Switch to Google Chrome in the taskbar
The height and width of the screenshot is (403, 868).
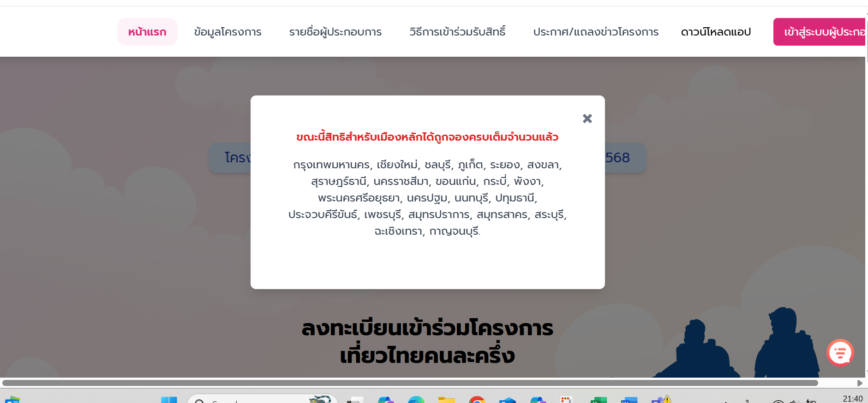pos(477,400)
